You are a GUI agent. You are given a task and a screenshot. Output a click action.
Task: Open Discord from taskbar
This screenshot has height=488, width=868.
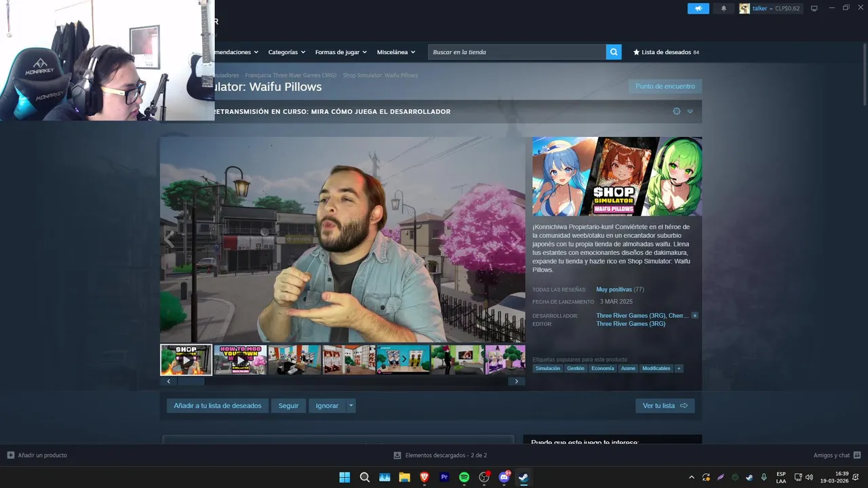[504, 477]
